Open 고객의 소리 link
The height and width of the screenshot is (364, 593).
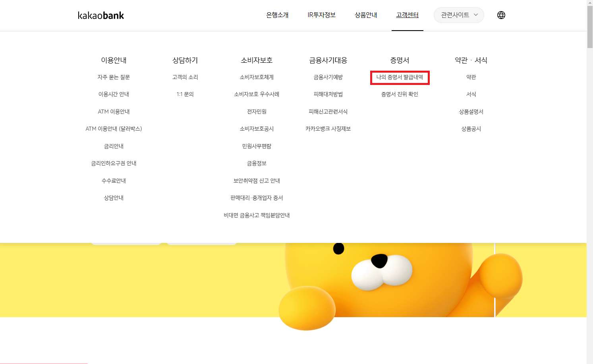[185, 77]
